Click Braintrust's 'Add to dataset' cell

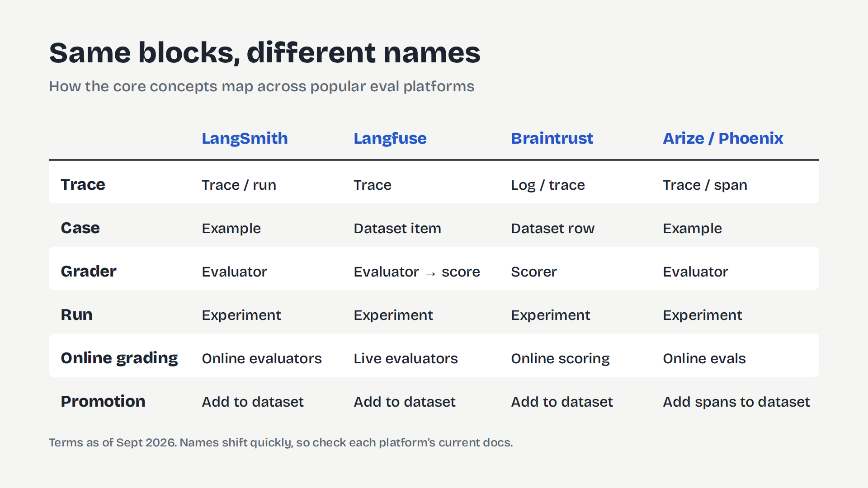click(x=562, y=402)
